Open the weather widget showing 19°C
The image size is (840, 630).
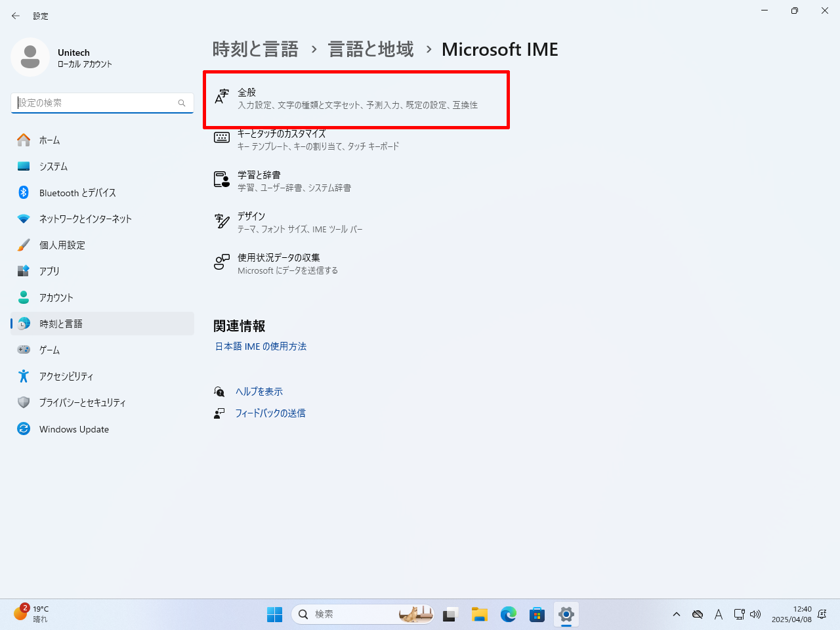[31, 614]
